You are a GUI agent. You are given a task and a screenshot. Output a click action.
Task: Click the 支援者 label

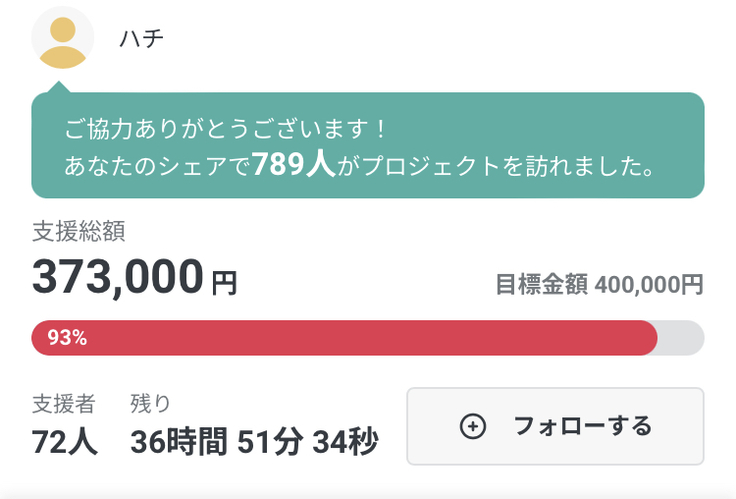pos(63,404)
